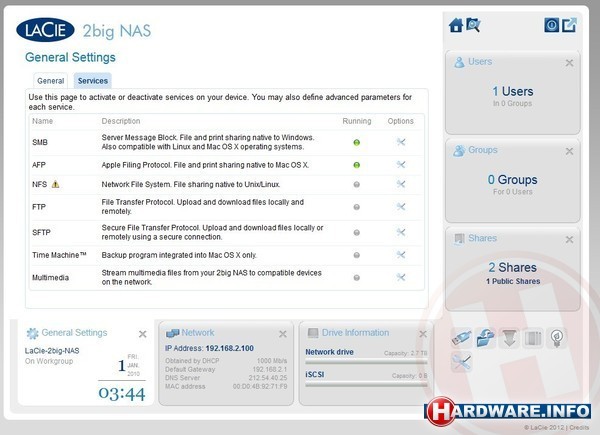Open the Download arrow icon
Image resolution: width=600 pixels, height=435 pixels.
(x=509, y=338)
